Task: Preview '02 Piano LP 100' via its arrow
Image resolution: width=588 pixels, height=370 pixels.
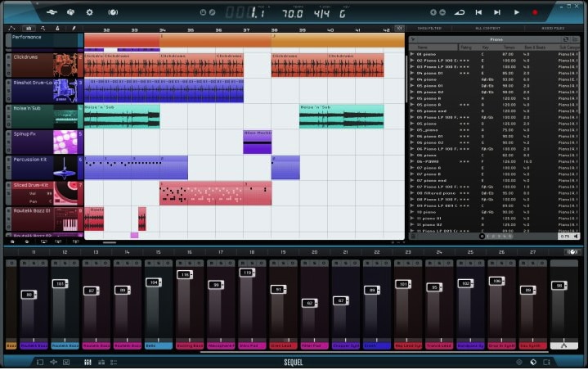Action: click(x=412, y=61)
